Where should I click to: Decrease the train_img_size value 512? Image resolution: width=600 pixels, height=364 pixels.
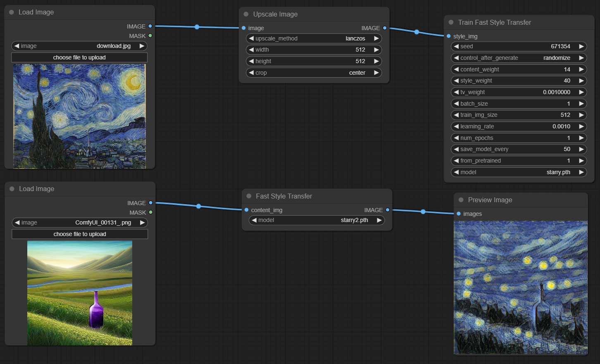coord(456,115)
